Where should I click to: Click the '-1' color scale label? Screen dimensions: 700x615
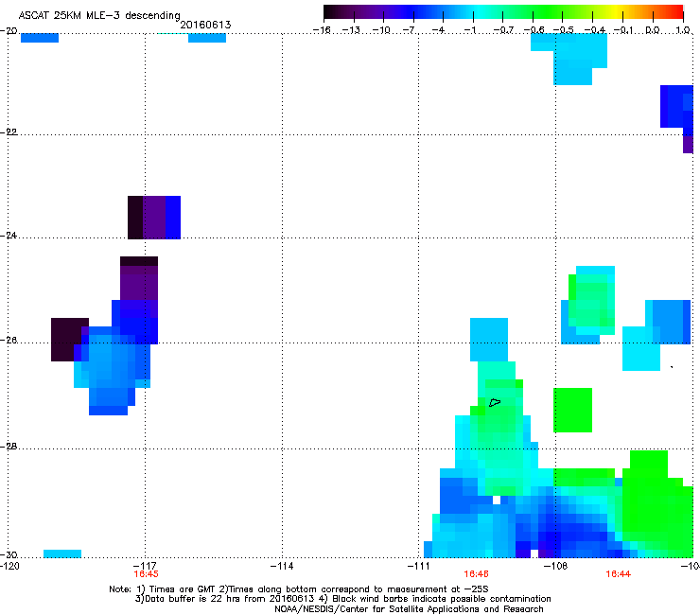[470, 30]
